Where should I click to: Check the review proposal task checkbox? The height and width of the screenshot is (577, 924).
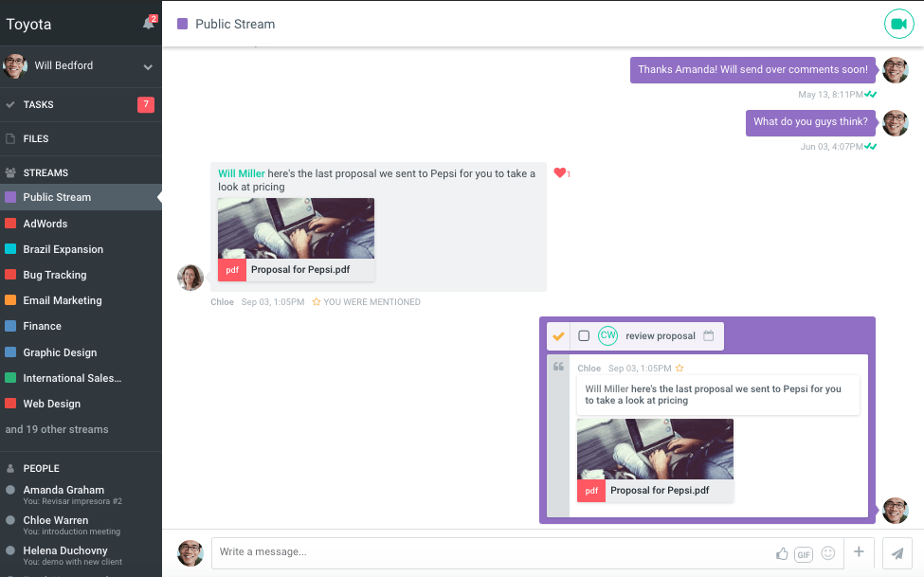coord(584,335)
